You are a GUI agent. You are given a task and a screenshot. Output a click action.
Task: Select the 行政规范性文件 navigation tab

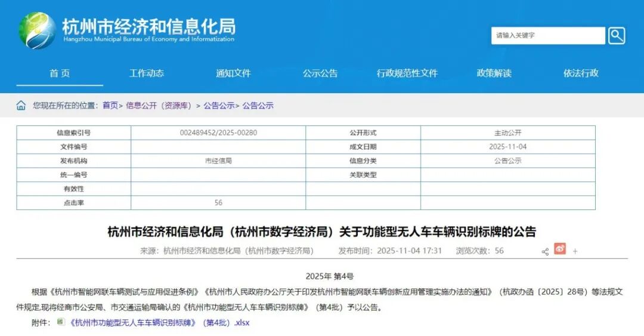click(x=407, y=73)
